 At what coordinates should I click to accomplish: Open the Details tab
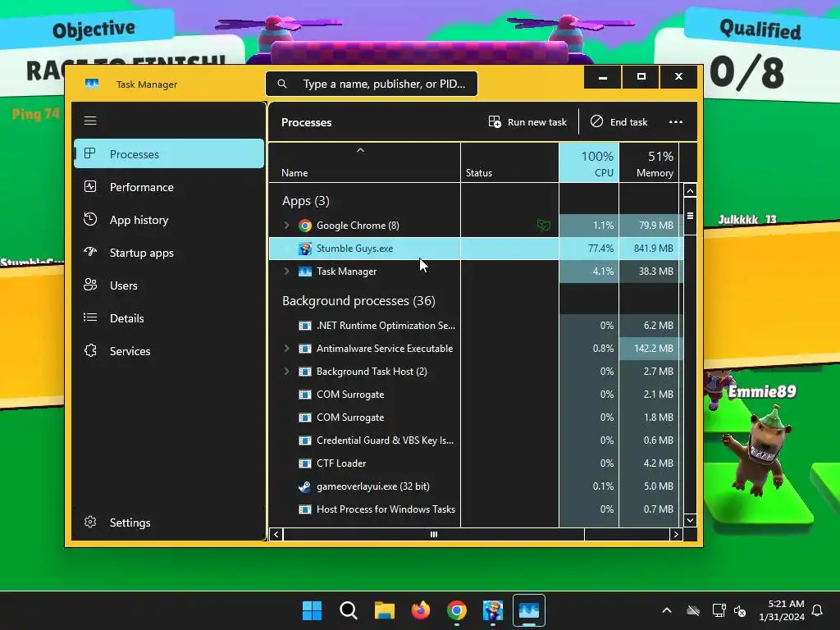coord(169,317)
